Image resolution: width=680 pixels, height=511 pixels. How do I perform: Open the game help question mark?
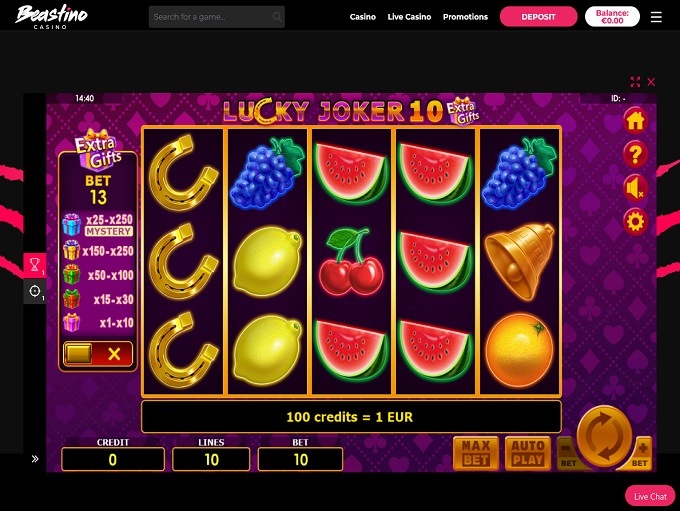(x=635, y=154)
